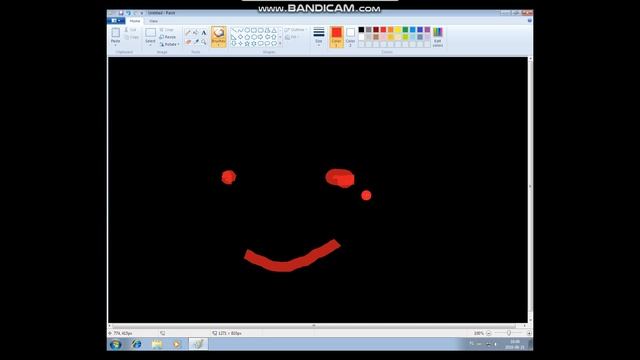Click the Cut button
Screen dimensions: 640x360
pyautogui.click(x=130, y=30)
